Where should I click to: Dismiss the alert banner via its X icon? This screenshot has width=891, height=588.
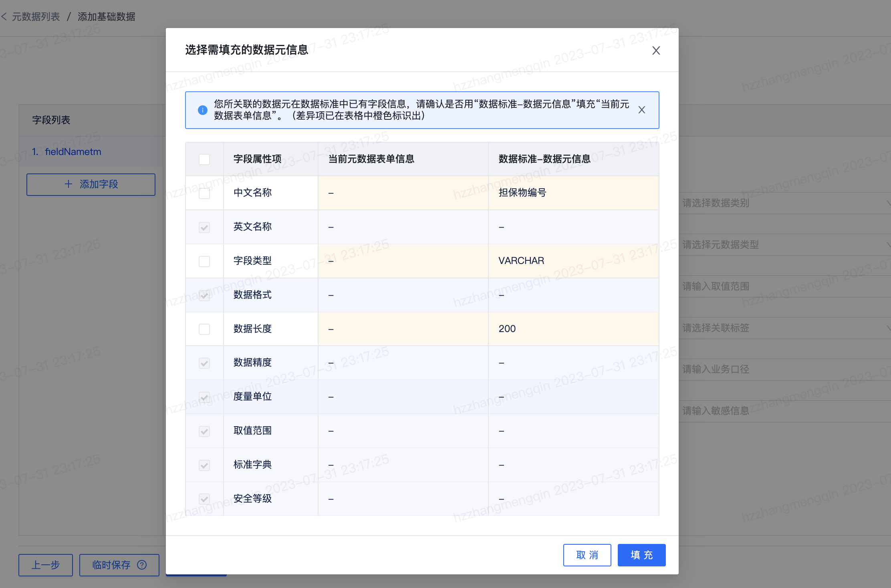click(x=642, y=110)
